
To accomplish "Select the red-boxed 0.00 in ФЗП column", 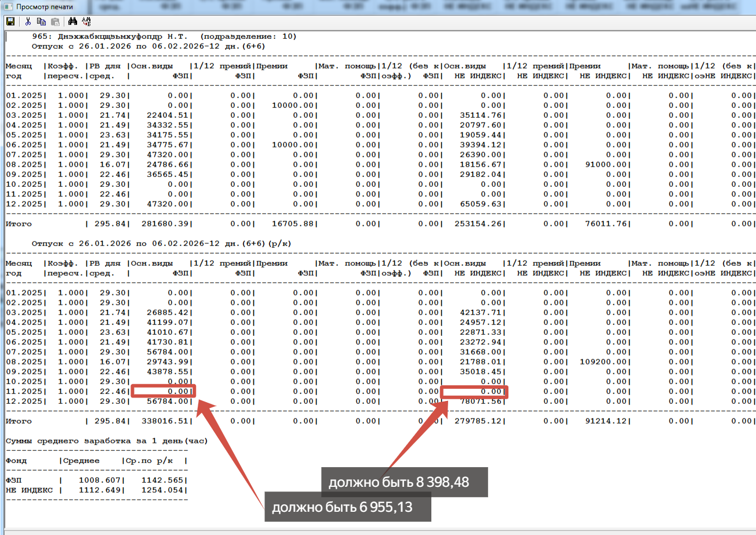I will click(x=164, y=392).
